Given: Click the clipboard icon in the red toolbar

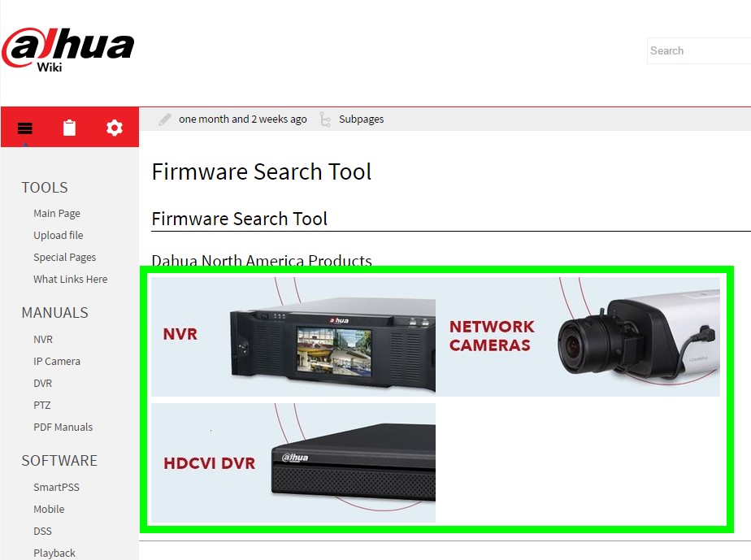Looking at the screenshot, I should pyautogui.click(x=69, y=128).
